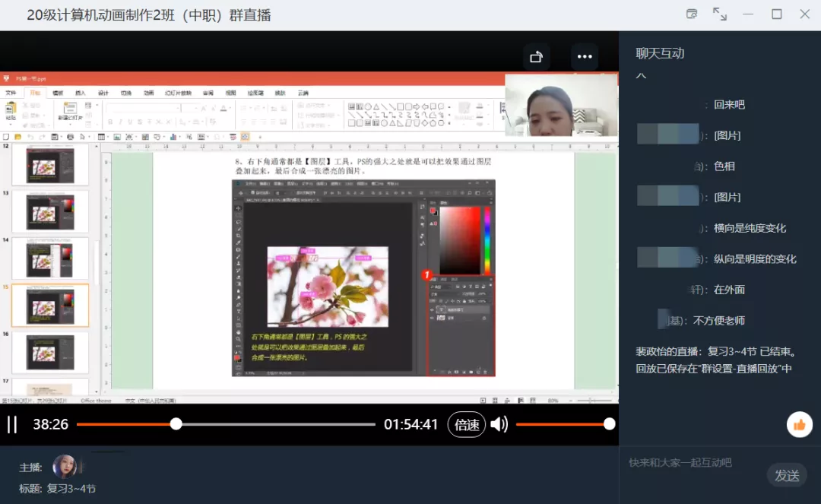The height and width of the screenshot is (504, 821).
Task: Mute the volume using the speaker icon
Action: (x=499, y=424)
